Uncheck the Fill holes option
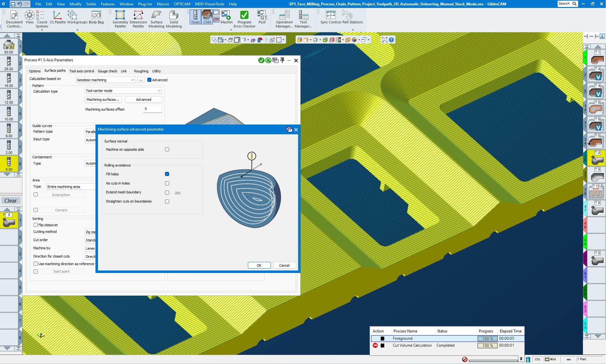 [167, 174]
